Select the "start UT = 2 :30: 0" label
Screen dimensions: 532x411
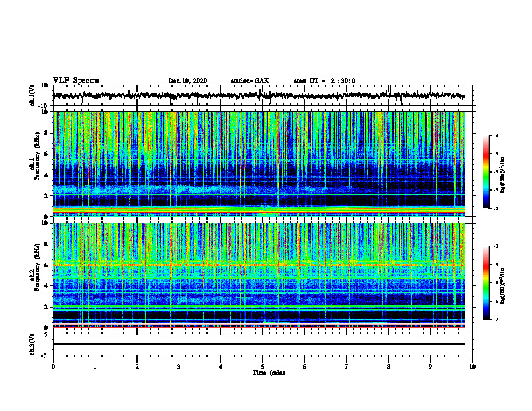click(x=324, y=81)
